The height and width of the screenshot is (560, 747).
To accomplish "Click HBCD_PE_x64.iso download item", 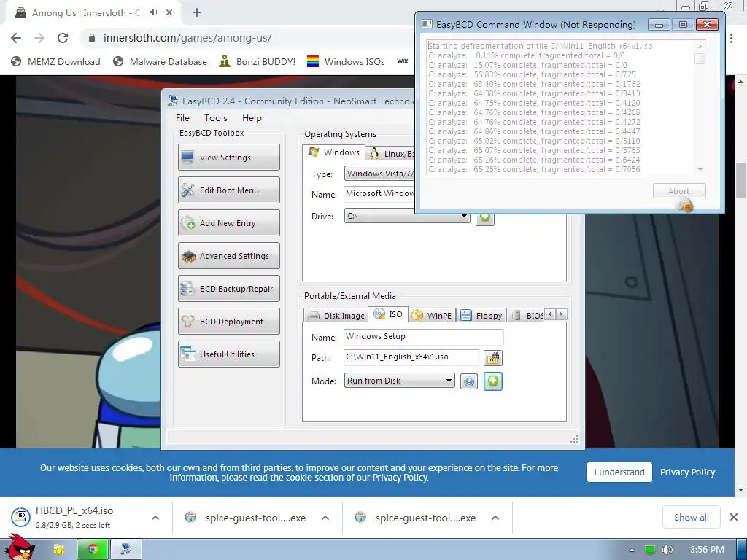I will pyautogui.click(x=74, y=517).
